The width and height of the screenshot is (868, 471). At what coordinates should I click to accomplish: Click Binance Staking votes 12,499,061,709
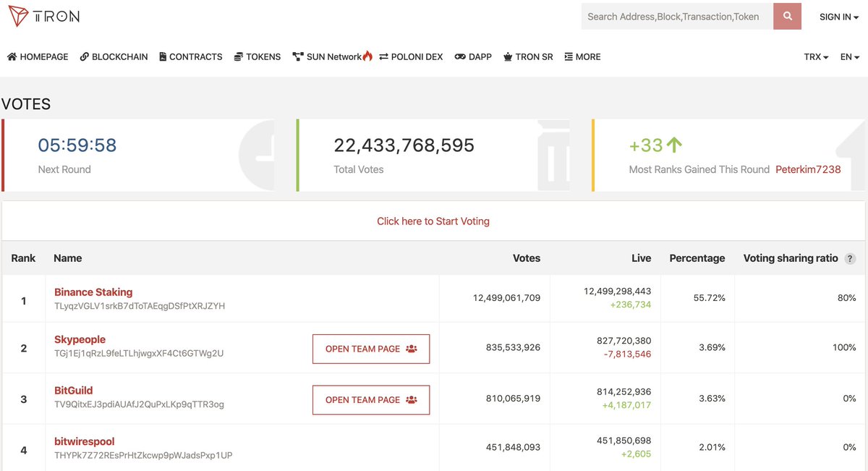point(506,298)
